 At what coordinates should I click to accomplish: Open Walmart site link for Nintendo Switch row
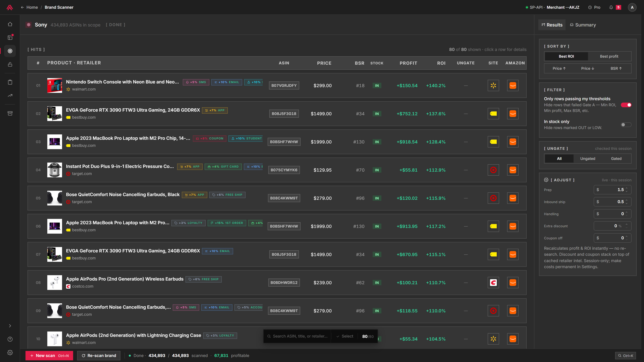493,85
